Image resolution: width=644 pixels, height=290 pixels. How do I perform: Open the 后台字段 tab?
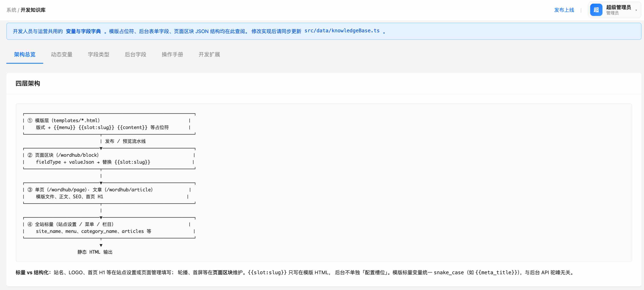[x=135, y=54]
